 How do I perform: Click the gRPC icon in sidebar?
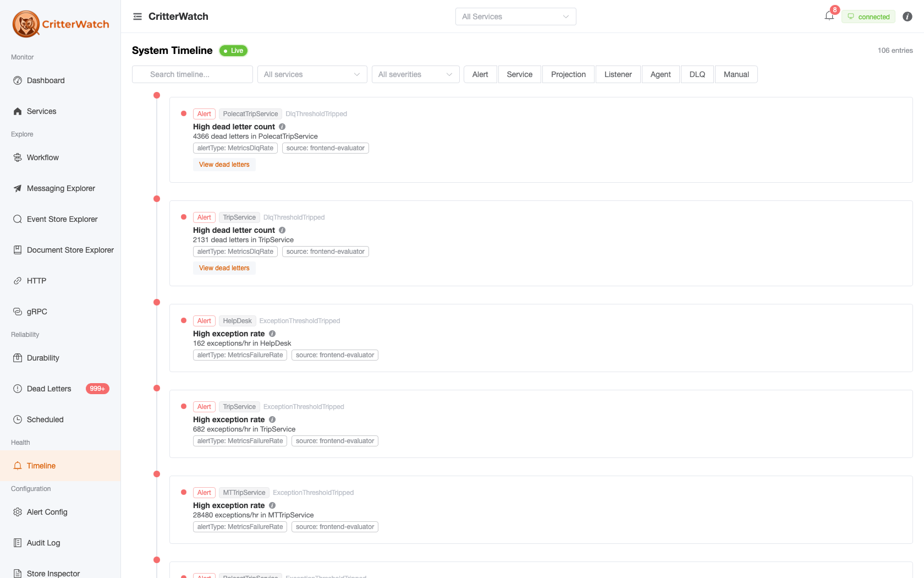[x=18, y=312]
